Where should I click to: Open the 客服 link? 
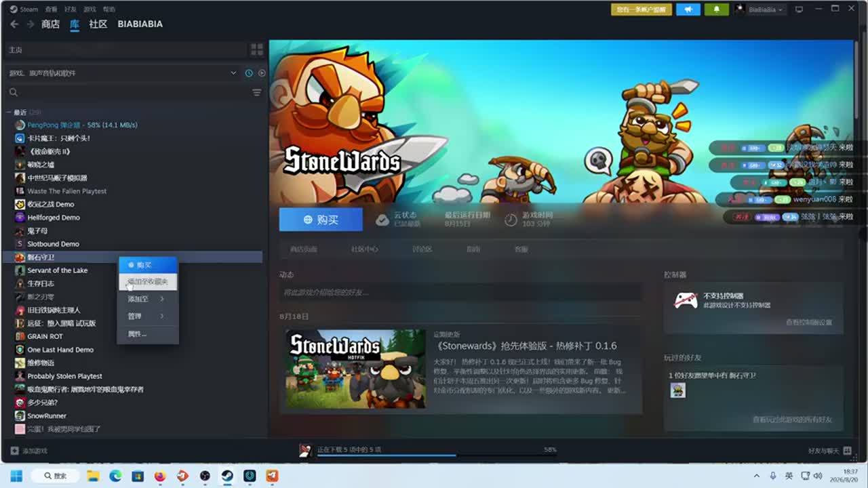coord(521,249)
